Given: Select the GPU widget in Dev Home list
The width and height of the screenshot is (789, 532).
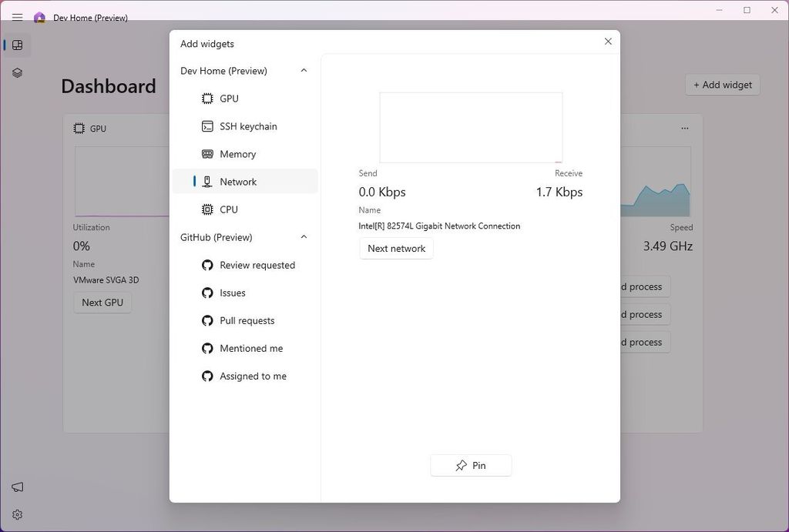Looking at the screenshot, I should tap(228, 99).
